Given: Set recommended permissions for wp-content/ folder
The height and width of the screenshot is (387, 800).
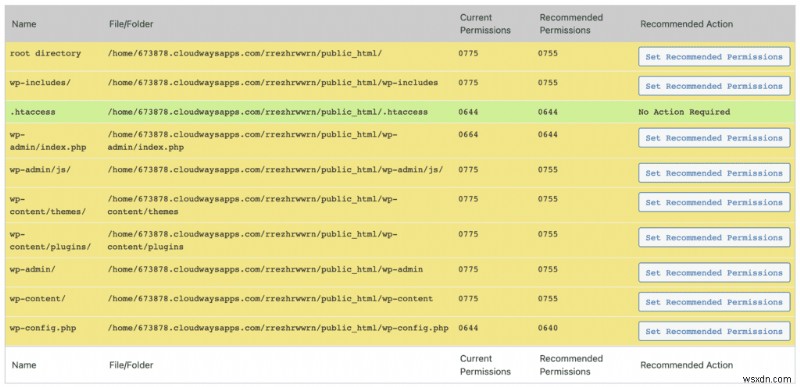Looking at the screenshot, I should point(714,302).
